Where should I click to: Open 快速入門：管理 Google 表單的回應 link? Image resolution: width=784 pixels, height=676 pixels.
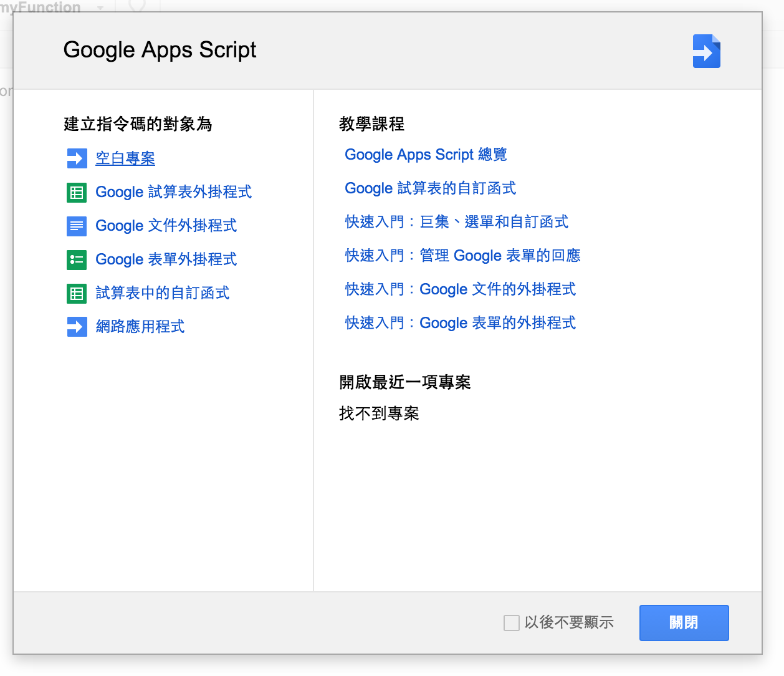point(463,256)
